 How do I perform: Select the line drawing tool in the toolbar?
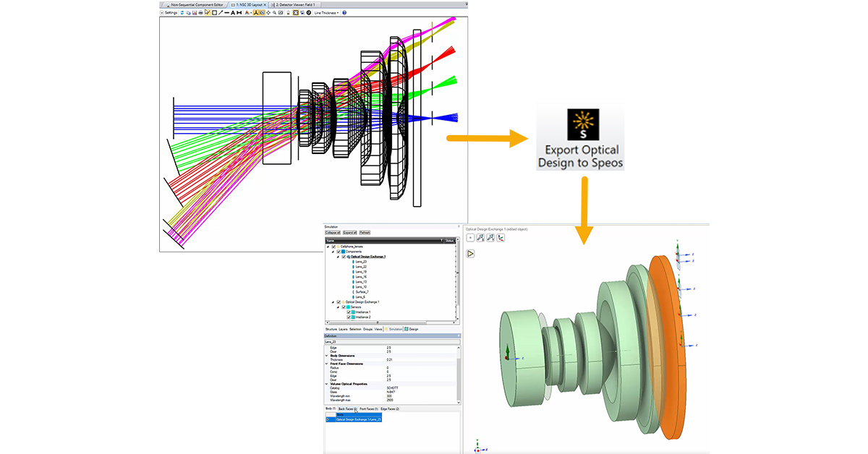pos(221,12)
